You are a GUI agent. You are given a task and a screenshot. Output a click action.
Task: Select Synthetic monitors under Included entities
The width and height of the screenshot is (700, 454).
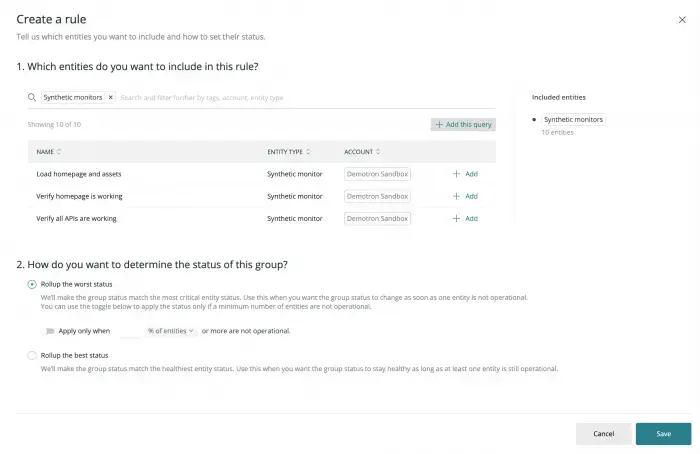click(x=573, y=119)
